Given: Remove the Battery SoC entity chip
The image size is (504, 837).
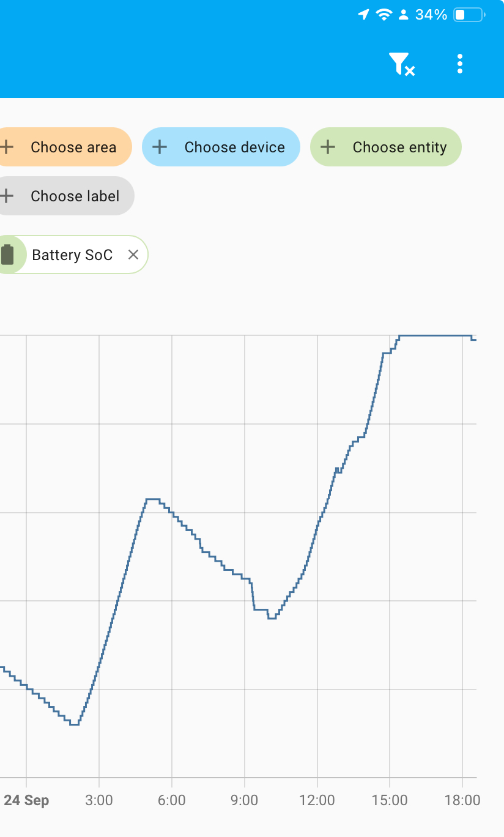Looking at the screenshot, I should (x=133, y=255).
